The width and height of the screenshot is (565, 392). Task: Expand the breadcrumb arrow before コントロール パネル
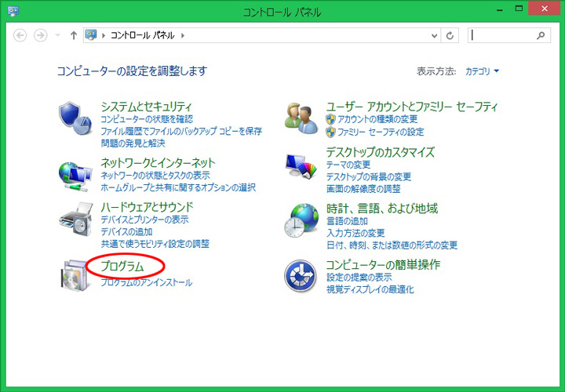coord(104,35)
